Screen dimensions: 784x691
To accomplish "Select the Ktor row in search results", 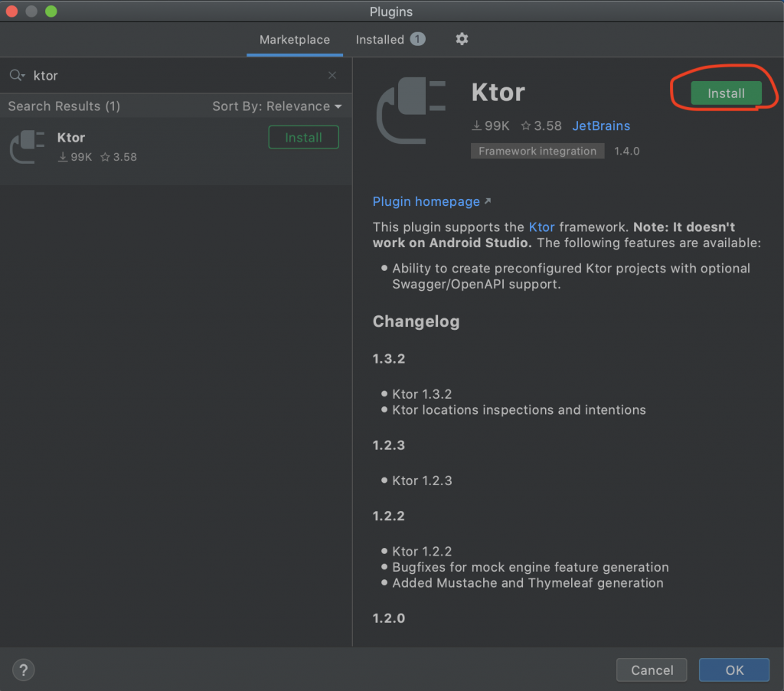I will 176,152.
